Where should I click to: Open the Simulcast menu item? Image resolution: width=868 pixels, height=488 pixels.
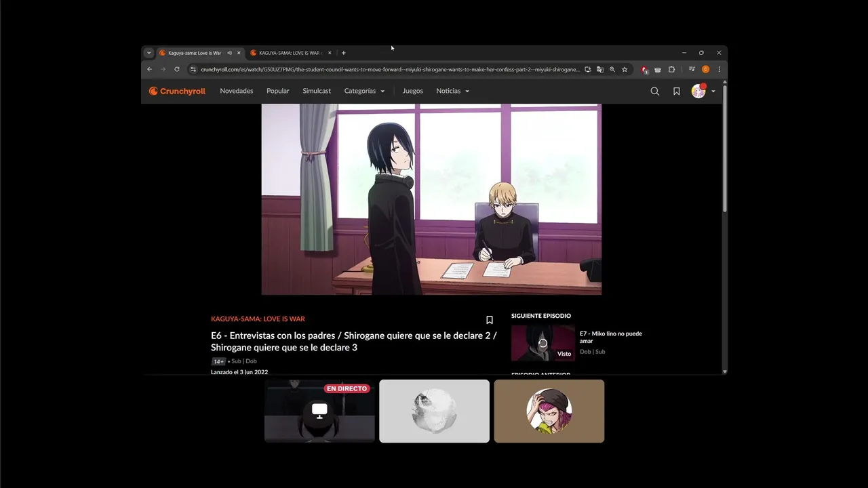(x=317, y=91)
